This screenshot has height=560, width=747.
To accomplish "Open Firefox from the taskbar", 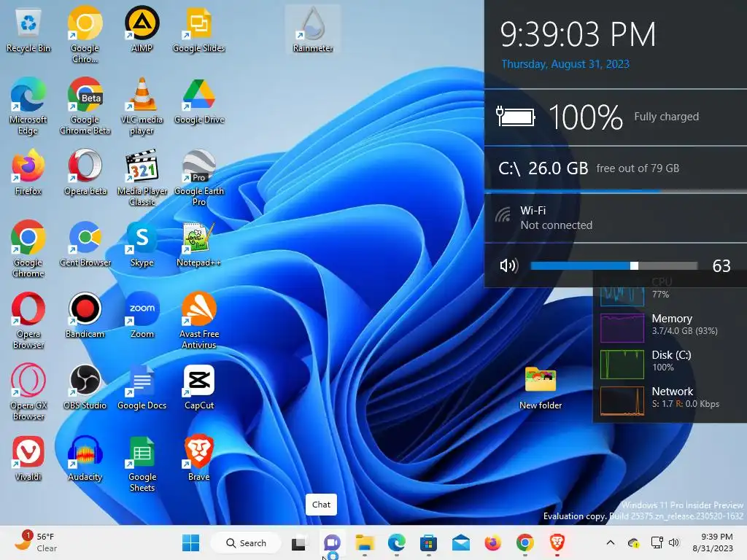I will pyautogui.click(x=492, y=542).
